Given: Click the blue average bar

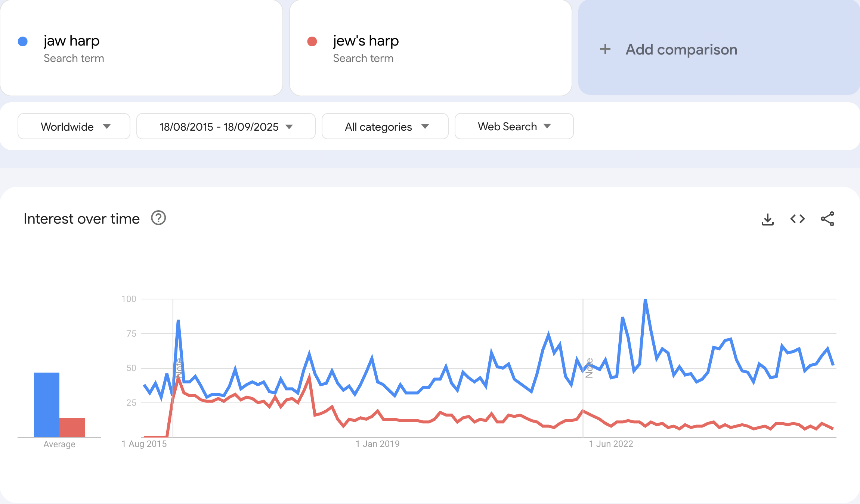Looking at the screenshot, I should pyautogui.click(x=47, y=404).
